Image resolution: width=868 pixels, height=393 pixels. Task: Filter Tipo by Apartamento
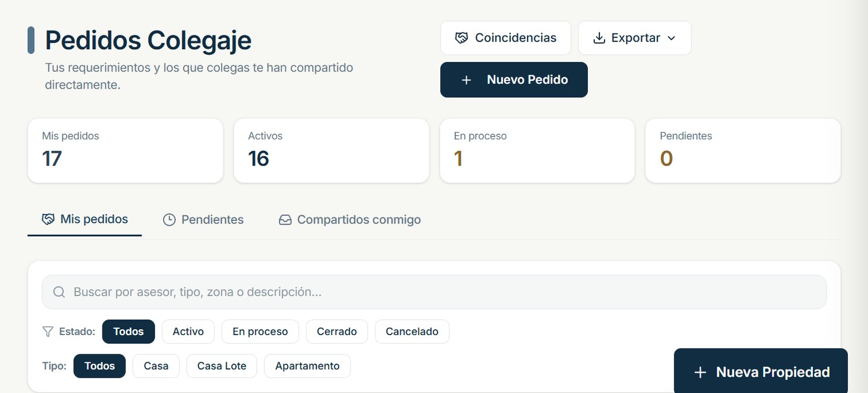[307, 366]
